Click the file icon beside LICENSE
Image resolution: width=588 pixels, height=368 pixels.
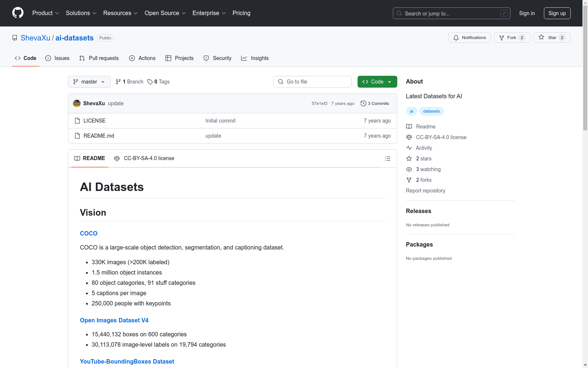[77, 121]
